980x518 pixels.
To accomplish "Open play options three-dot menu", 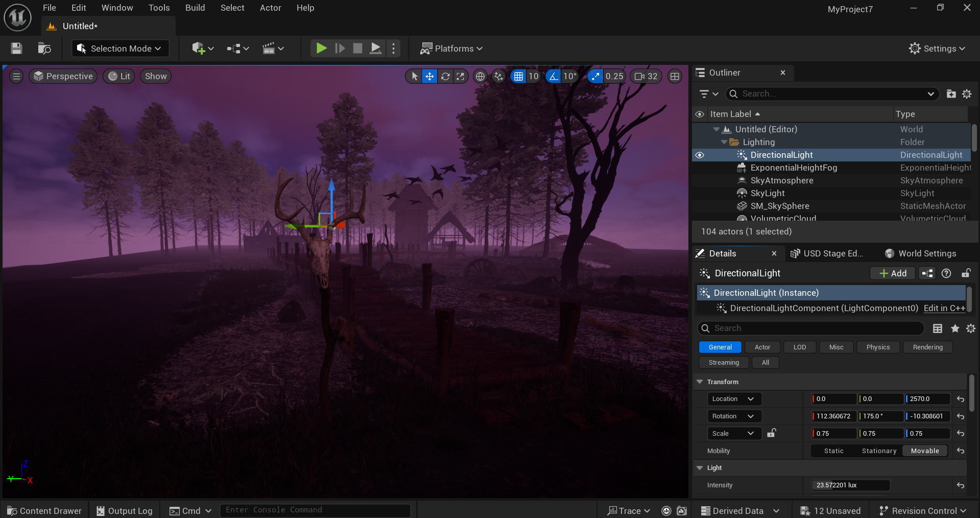I will pyautogui.click(x=393, y=49).
